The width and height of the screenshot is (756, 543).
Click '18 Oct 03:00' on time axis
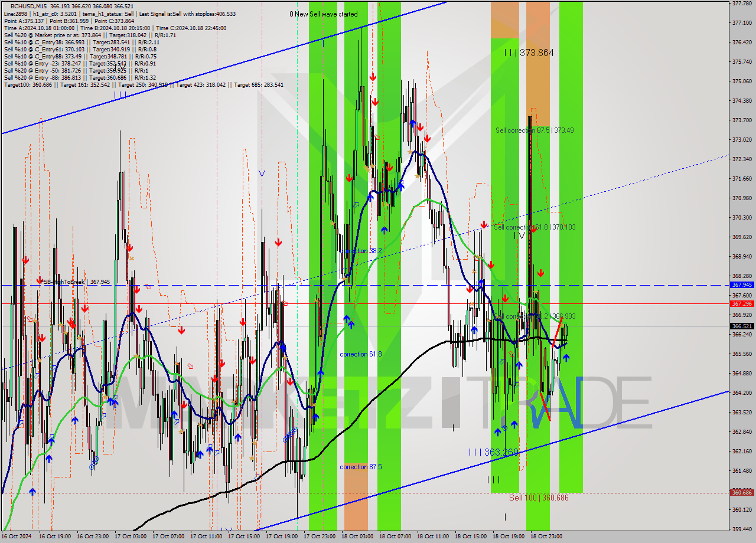coord(357,537)
